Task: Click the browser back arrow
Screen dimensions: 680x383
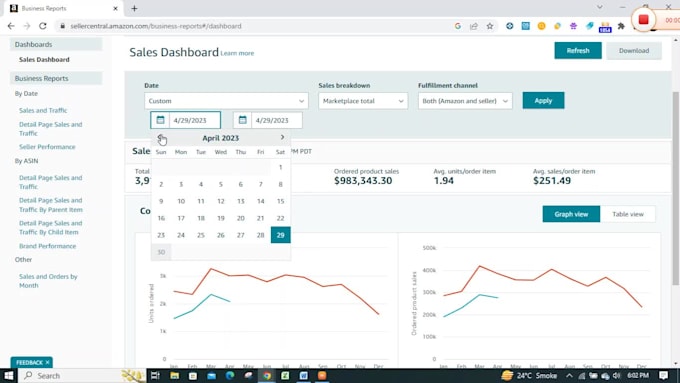Action: pyautogui.click(x=11, y=26)
